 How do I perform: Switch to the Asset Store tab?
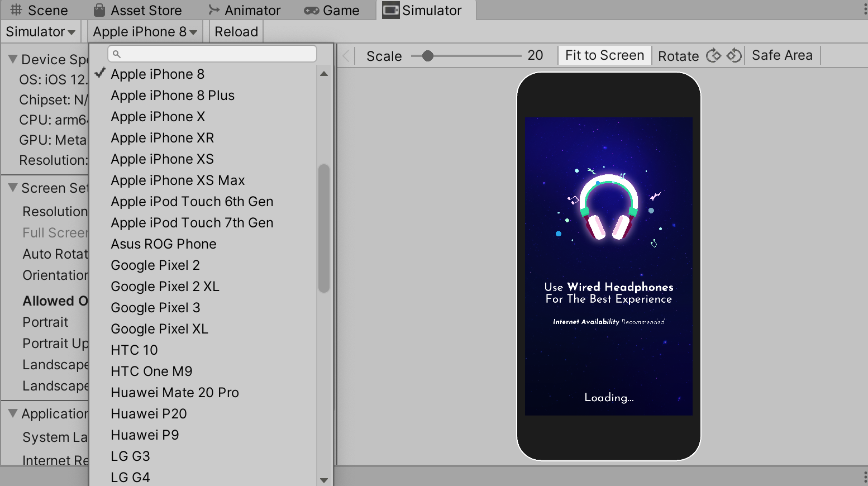(x=138, y=10)
